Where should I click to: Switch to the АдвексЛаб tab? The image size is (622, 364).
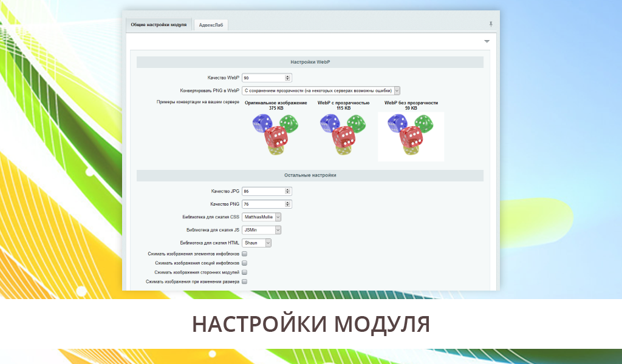pos(211,25)
